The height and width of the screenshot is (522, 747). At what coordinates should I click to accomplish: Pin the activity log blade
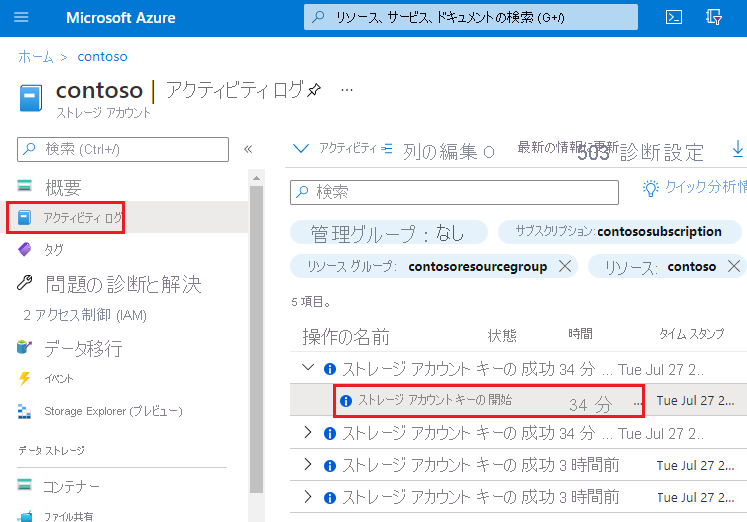coord(314,90)
